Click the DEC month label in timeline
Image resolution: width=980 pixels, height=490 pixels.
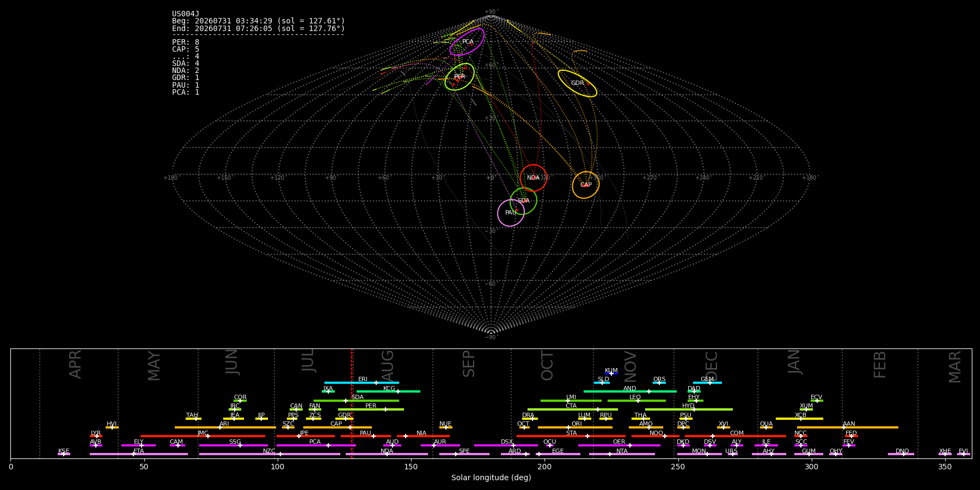click(x=712, y=365)
